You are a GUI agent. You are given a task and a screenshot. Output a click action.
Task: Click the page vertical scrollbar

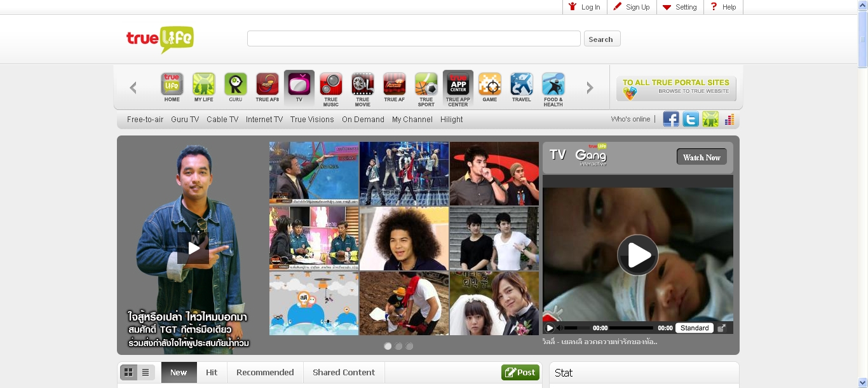click(863, 194)
